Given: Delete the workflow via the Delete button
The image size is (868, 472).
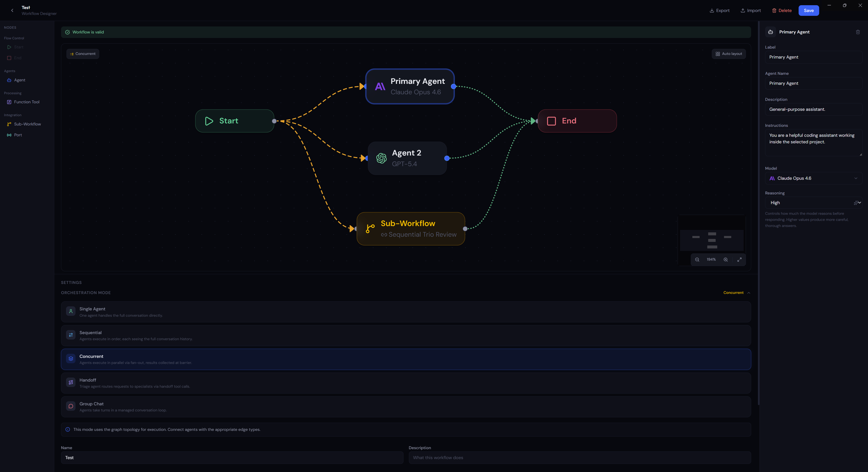Looking at the screenshot, I should (x=782, y=10).
